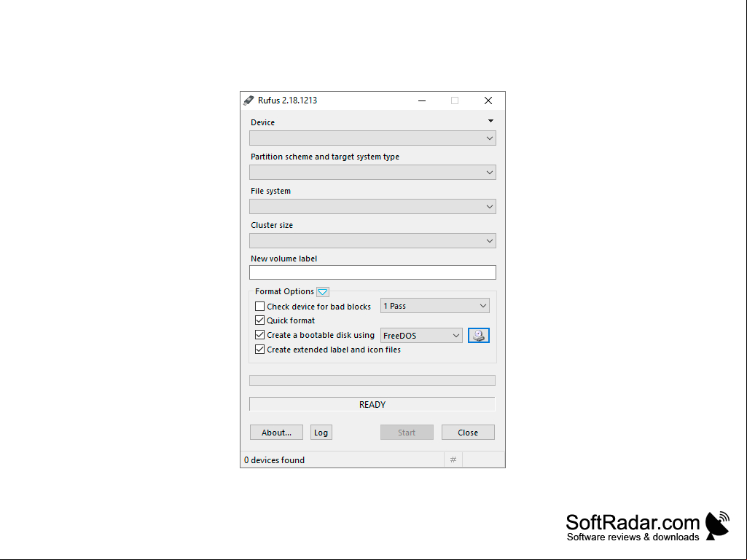
Task: Click '0 devices found' status text
Action: (275, 460)
